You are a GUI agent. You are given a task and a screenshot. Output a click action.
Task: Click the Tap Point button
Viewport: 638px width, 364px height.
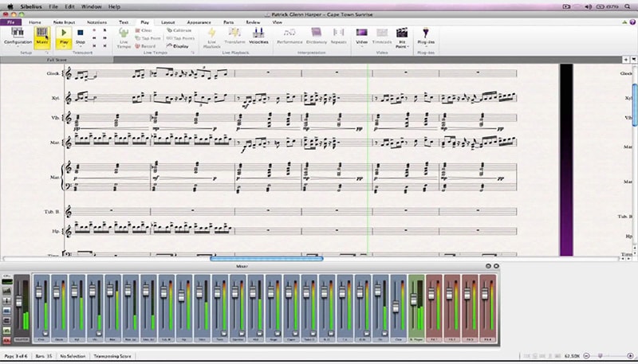tap(148, 38)
